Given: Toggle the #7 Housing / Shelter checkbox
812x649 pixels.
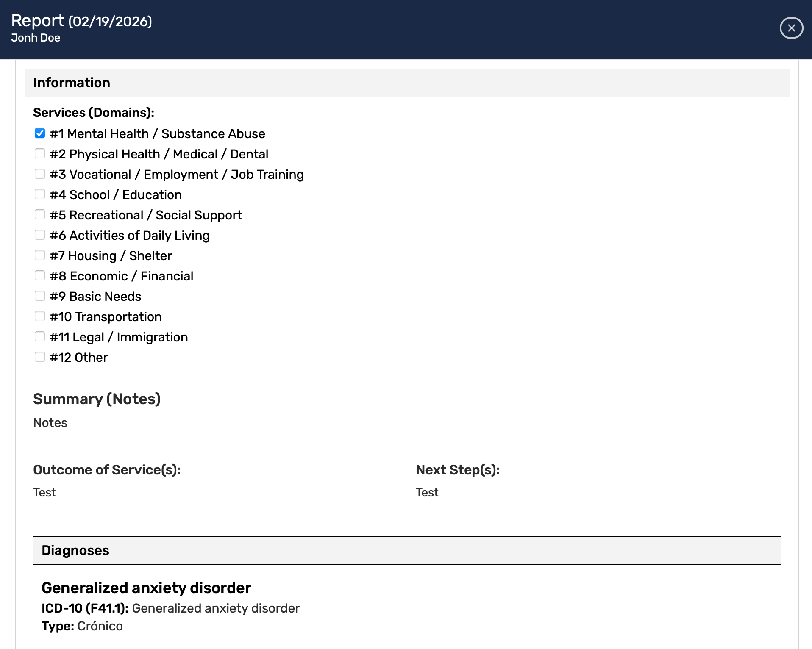Looking at the screenshot, I should coord(40,255).
